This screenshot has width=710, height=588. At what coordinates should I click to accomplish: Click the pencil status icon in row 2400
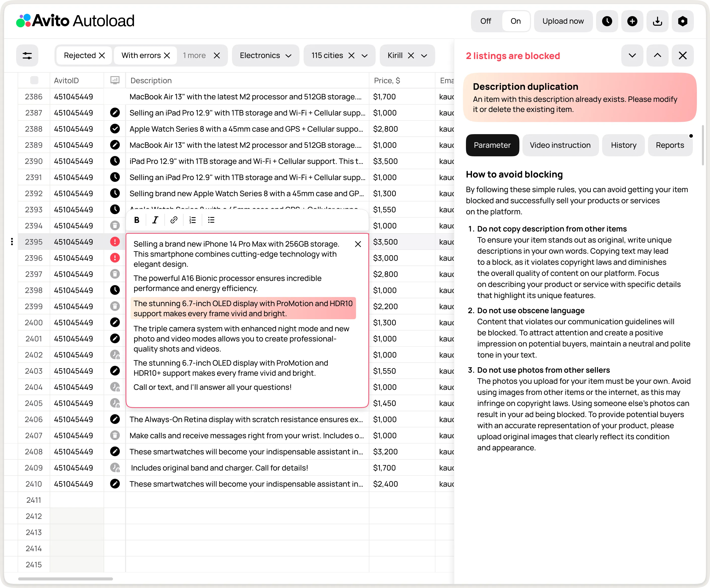click(x=115, y=322)
